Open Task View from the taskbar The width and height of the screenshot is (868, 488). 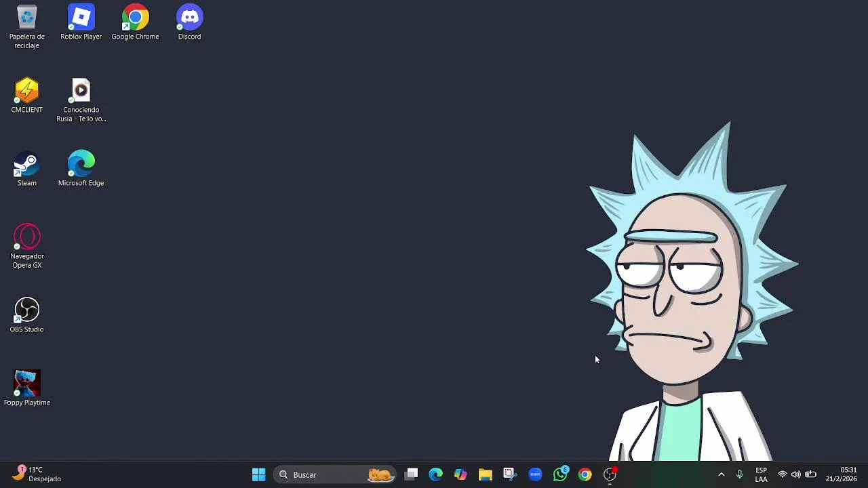tap(412, 474)
